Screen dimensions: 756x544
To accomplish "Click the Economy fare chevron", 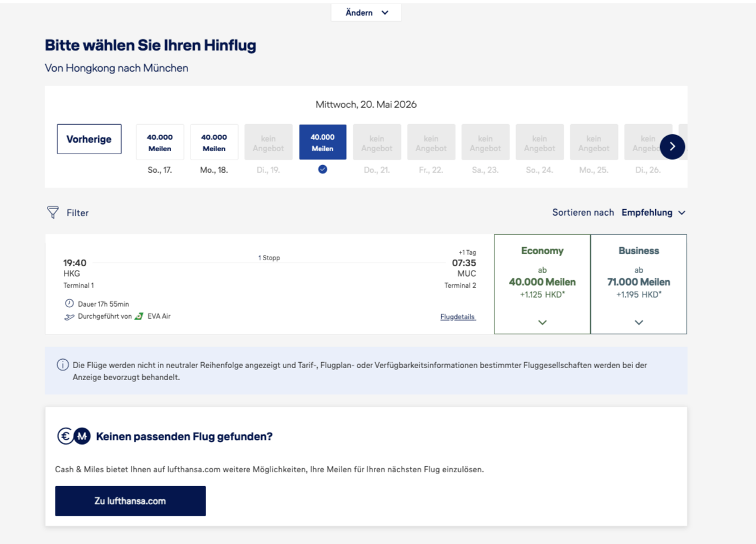I will coord(542,322).
